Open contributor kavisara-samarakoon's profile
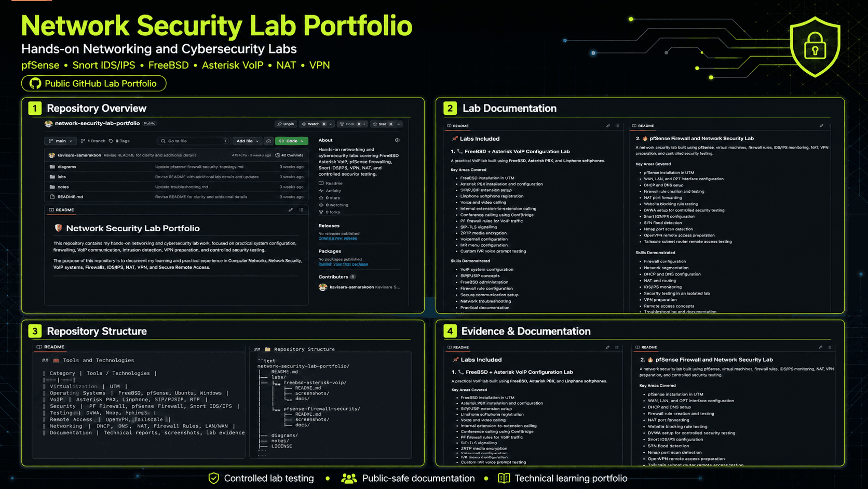Screen dimensions: 868x489 click(351, 287)
